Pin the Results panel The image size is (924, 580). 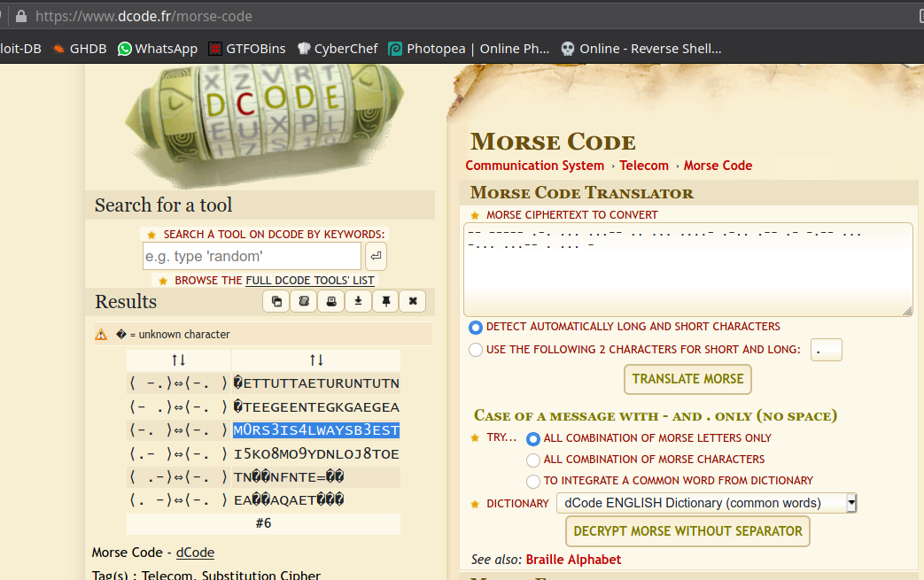385,301
